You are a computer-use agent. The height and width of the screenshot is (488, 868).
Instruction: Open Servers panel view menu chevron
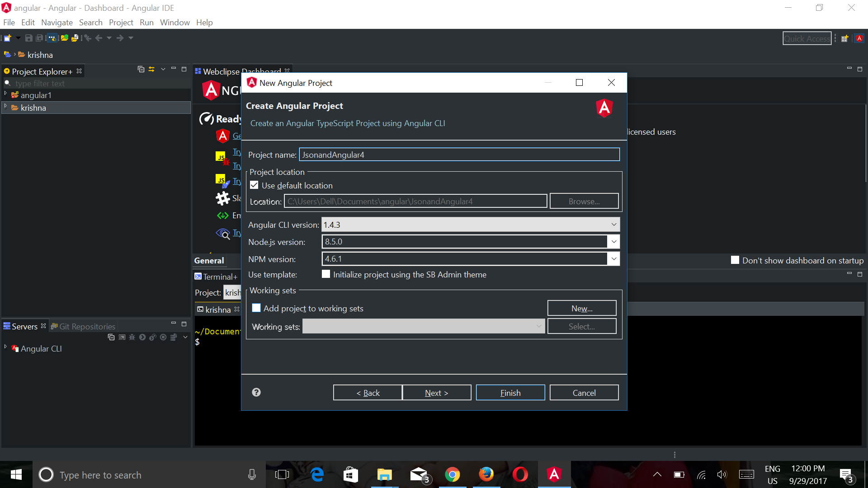[185, 337]
